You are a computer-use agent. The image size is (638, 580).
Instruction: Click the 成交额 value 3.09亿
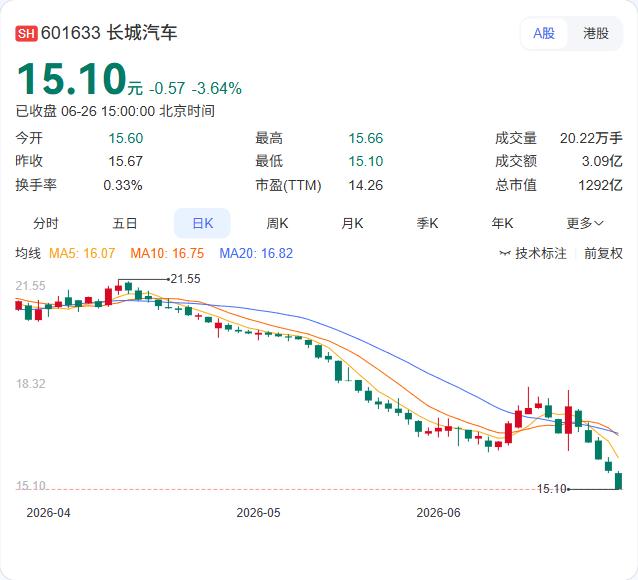(x=602, y=161)
